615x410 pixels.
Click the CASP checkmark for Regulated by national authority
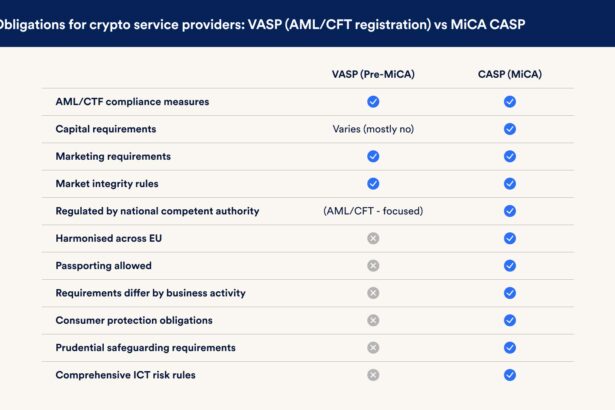(x=509, y=211)
